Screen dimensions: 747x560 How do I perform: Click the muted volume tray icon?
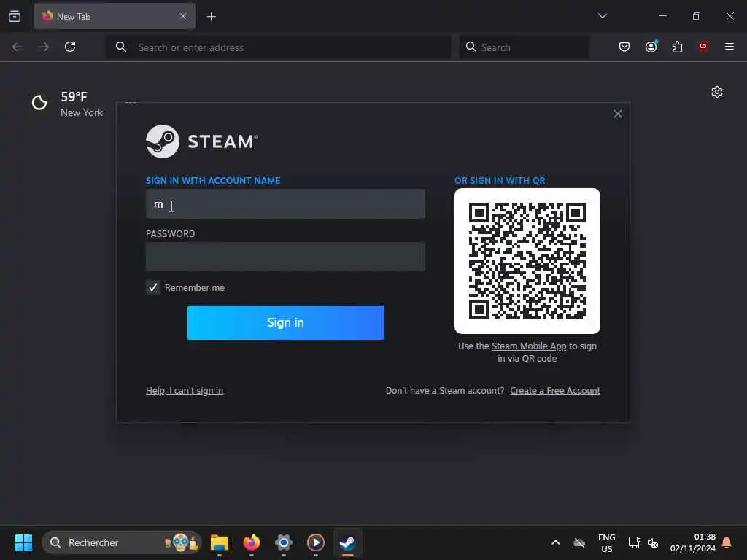(653, 542)
